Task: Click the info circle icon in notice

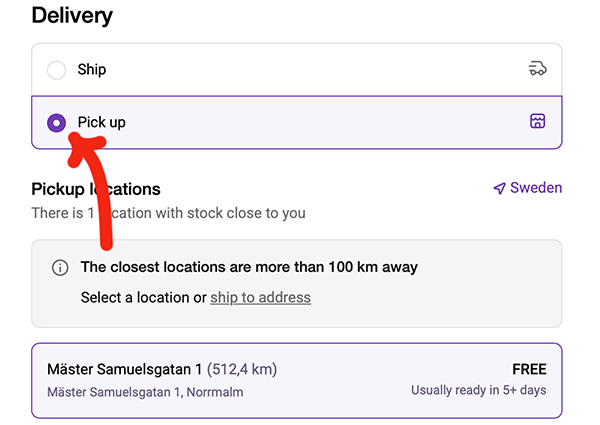Action: click(60, 268)
